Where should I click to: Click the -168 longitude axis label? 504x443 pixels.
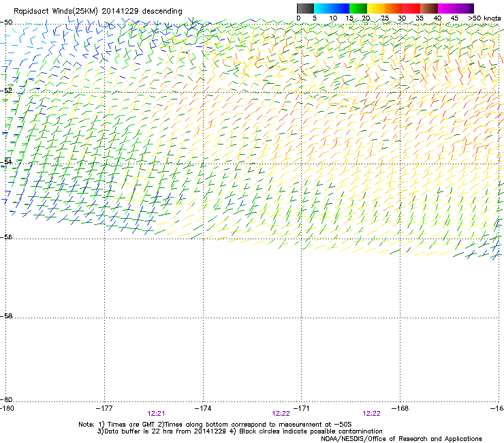400,408
